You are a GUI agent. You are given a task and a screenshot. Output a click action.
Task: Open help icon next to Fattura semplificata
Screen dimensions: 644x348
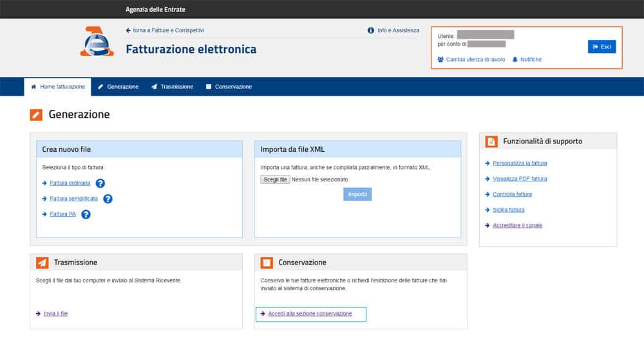108,199
